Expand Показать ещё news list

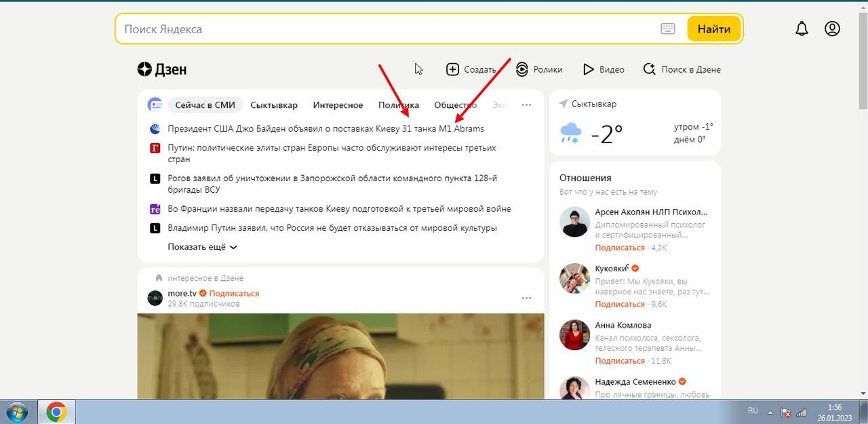click(202, 247)
